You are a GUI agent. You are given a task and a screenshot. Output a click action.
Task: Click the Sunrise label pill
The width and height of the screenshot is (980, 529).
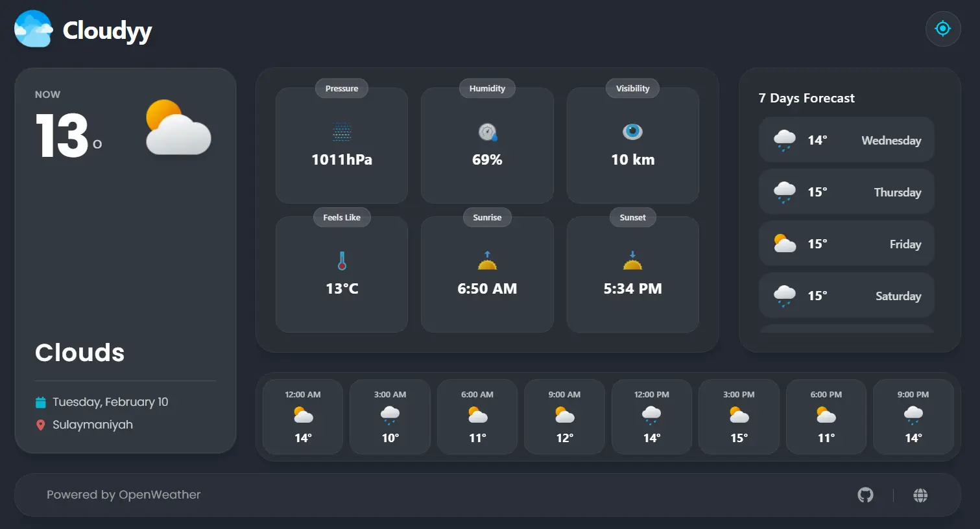(x=487, y=218)
